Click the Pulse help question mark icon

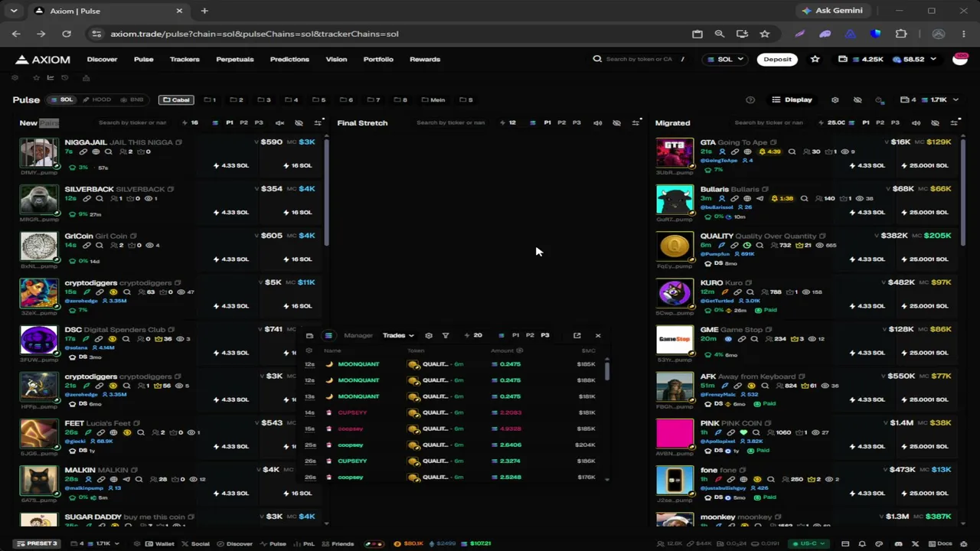click(750, 99)
